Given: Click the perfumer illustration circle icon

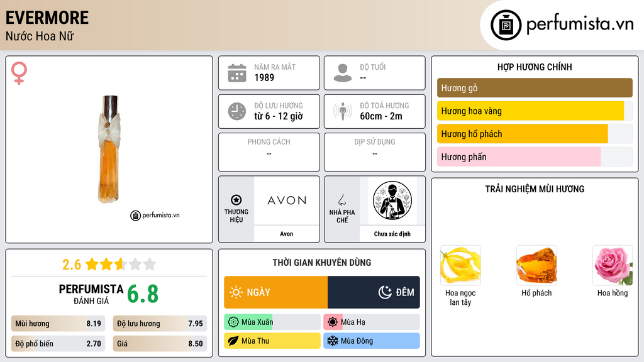Looking at the screenshot, I should pyautogui.click(x=392, y=200).
